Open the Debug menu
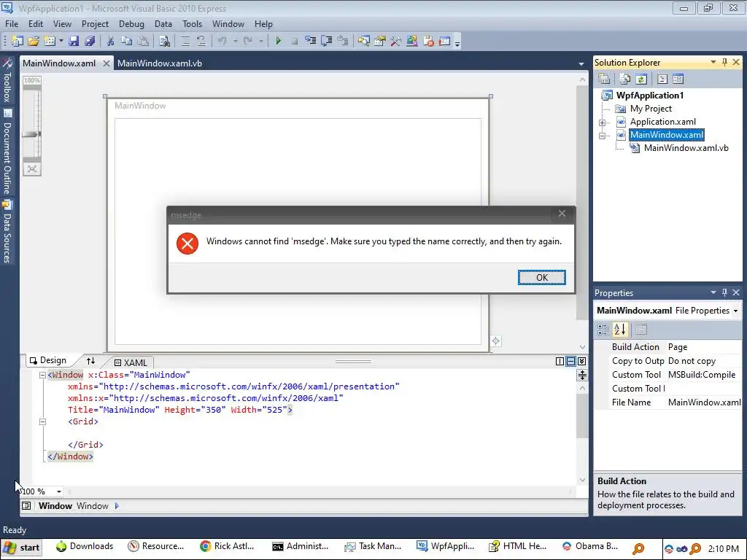 (131, 24)
